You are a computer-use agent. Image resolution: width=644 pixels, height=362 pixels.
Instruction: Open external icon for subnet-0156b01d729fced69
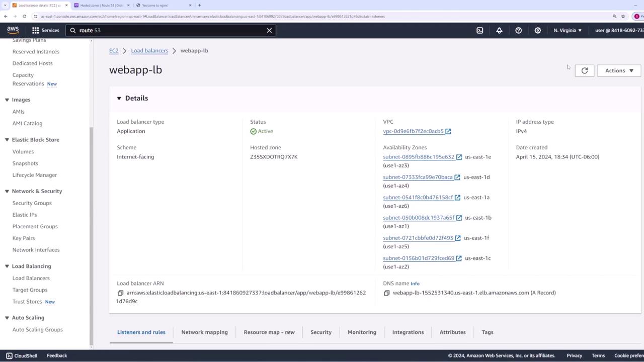coord(459,258)
